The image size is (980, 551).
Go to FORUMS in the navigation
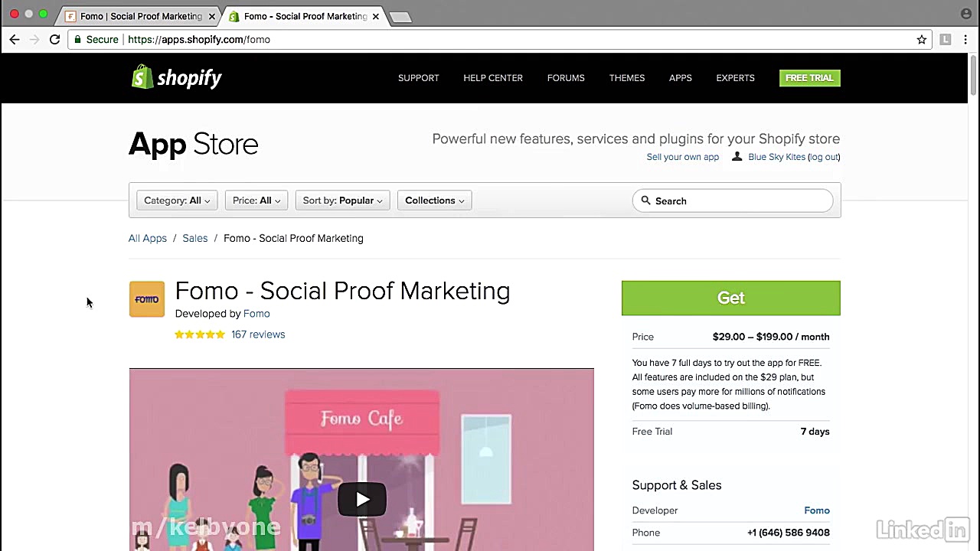[x=566, y=78]
